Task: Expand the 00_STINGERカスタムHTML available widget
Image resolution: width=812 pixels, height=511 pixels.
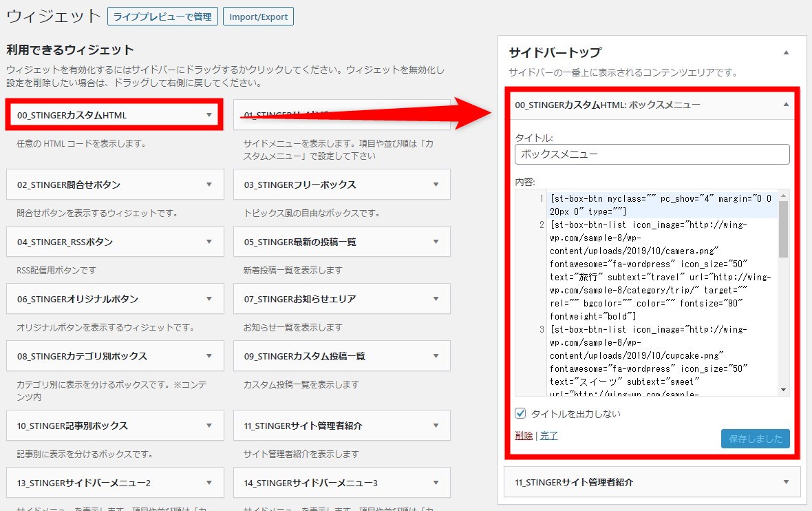Action: click(209, 115)
